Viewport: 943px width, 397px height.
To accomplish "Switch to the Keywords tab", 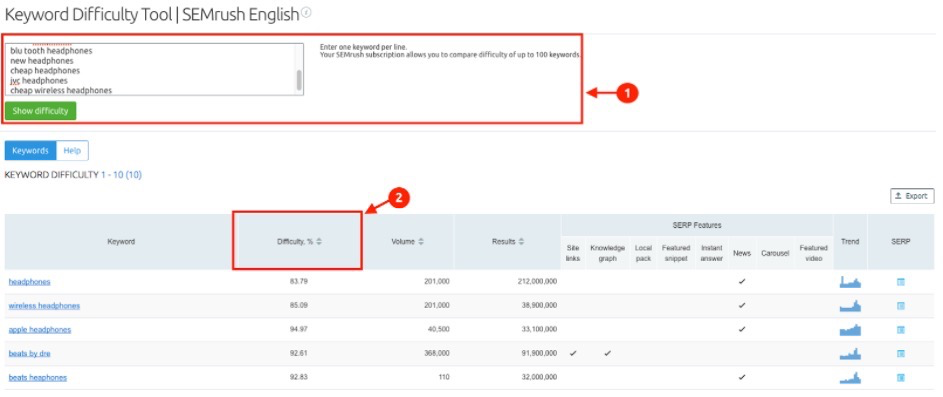I will (30, 151).
